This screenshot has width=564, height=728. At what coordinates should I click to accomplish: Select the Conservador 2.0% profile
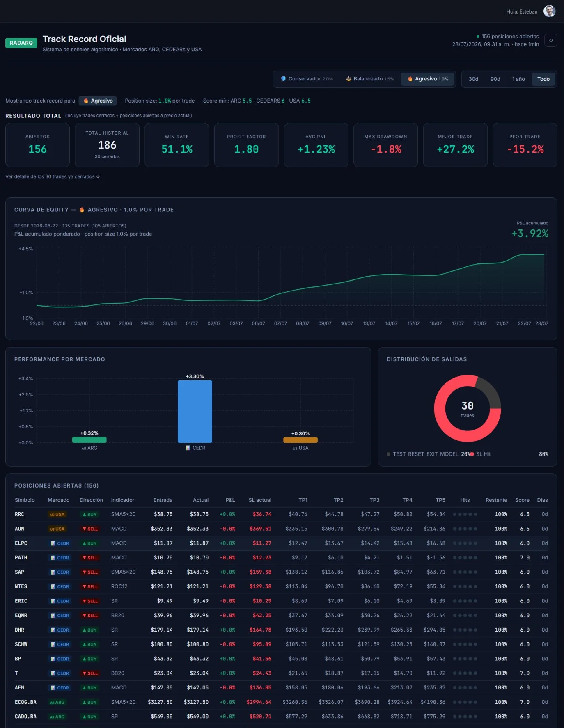(307, 79)
